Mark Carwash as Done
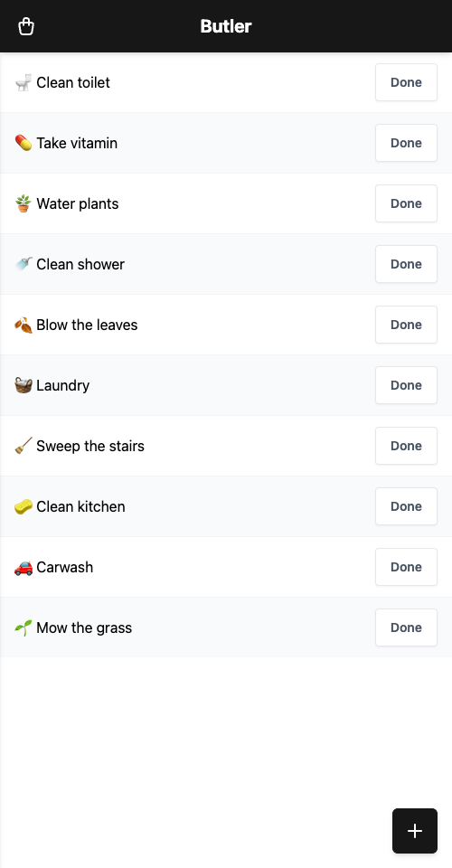Image resolution: width=452 pixels, height=868 pixels. 406,567
